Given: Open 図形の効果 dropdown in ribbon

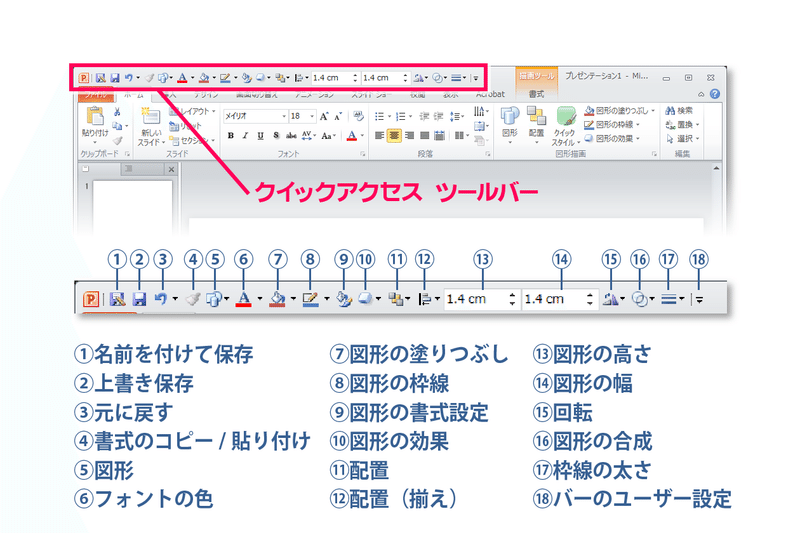Looking at the screenshot, I should pos(612,139).
